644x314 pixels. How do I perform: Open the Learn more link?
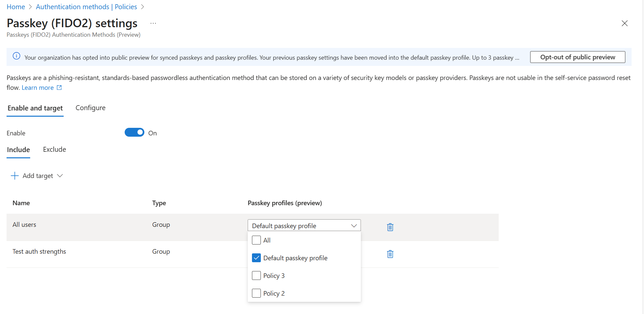[x=38, y=88]
